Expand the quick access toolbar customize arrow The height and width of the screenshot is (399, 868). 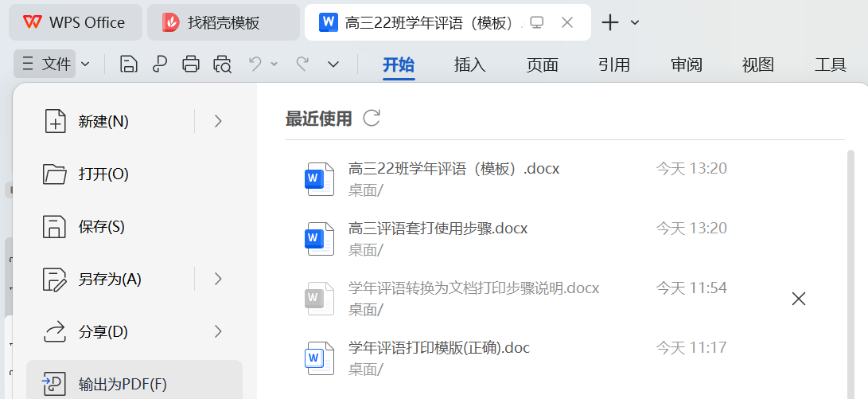[x=333, y=65]
